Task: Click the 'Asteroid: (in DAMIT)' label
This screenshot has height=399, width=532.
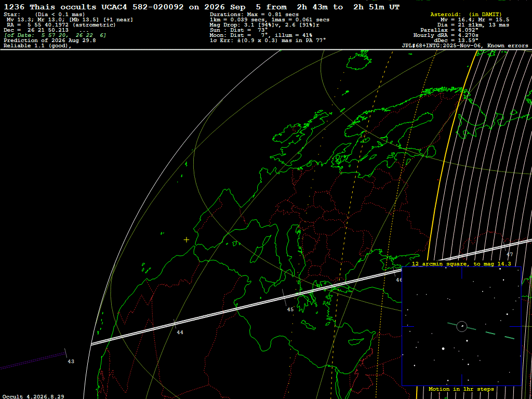Action: (466, 14)
